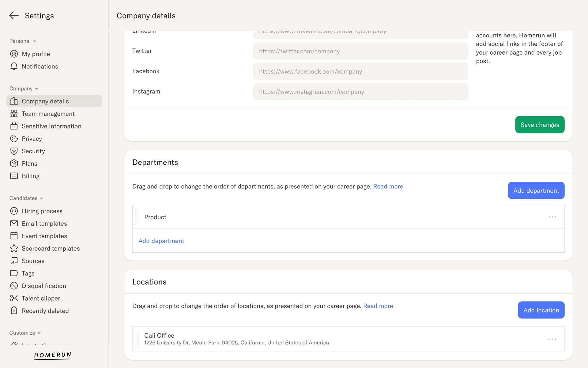Go to Team management settings
588x368 pixels.
click(x=48, y=114)
